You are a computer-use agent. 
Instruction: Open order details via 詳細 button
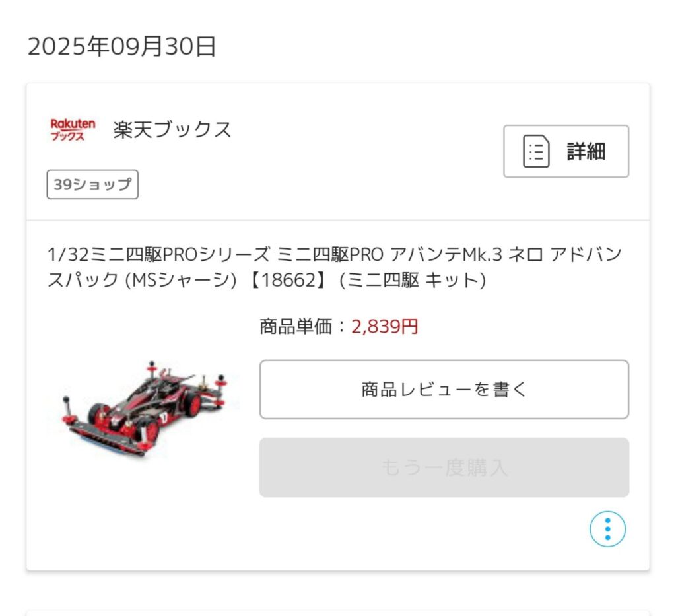click(566, 151)
